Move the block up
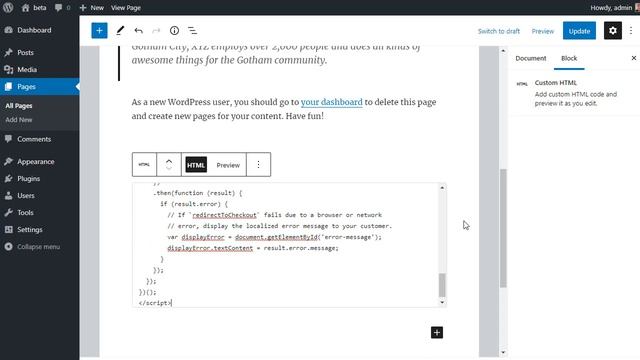The height and width of the screenshot is (360, 640). [x=169, y=161]
